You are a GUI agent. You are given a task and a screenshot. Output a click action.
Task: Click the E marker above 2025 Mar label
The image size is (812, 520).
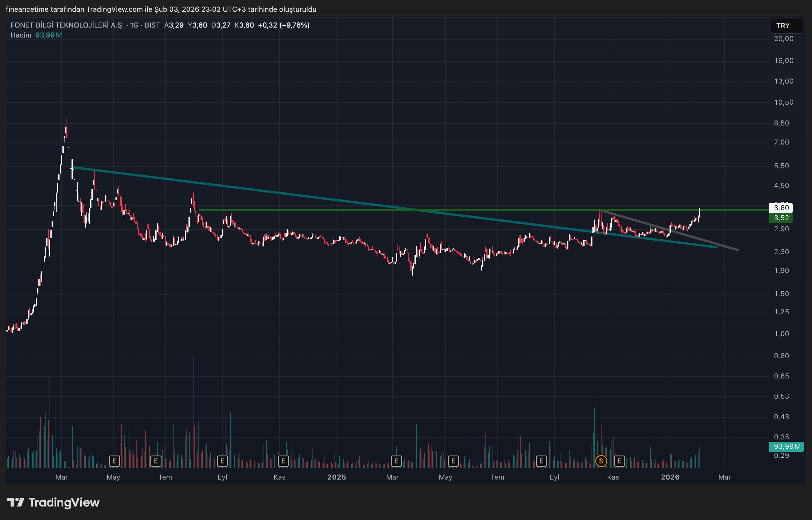tap(396, 461)
